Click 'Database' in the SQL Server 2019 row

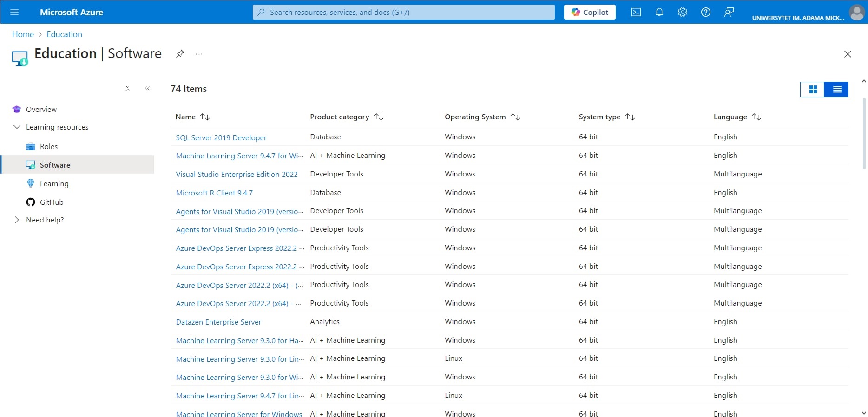pos(325,137)
